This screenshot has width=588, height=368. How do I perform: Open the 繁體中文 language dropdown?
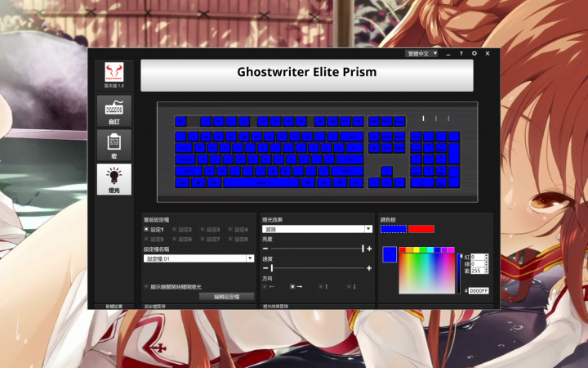[421, 54]
